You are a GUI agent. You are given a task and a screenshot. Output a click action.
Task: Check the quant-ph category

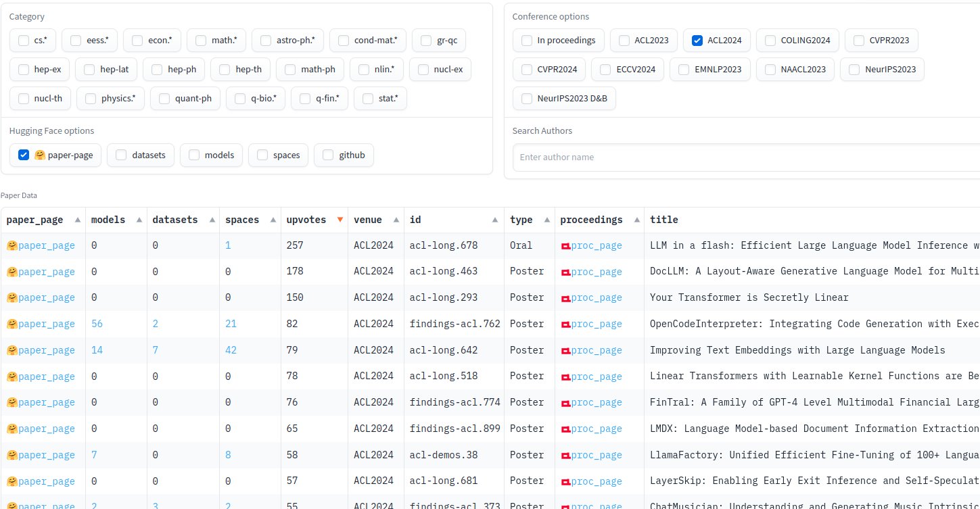(164, 99)
